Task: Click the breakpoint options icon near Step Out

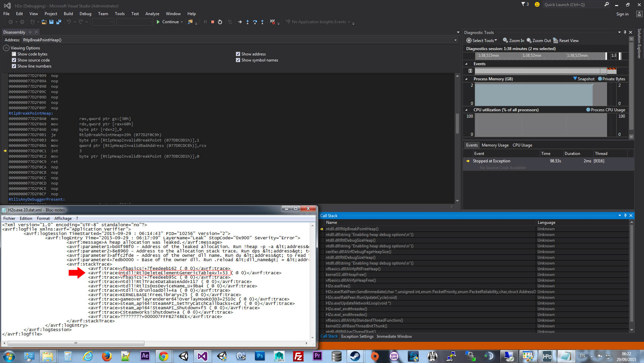Action: click(272, 22)
